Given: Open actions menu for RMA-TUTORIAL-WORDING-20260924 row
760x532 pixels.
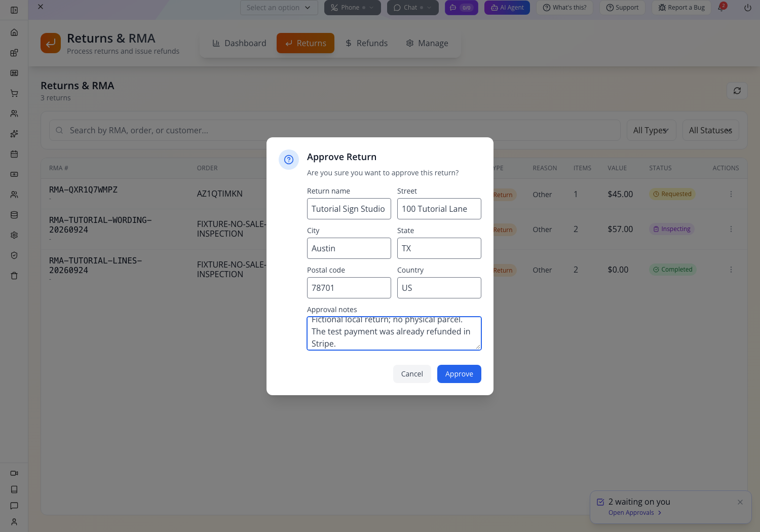Looking at the screenshot, I should tap(731, 229).
